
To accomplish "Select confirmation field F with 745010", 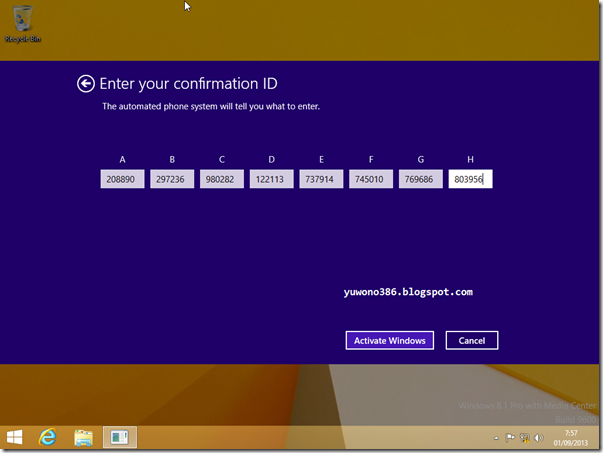I will (371, 179).
